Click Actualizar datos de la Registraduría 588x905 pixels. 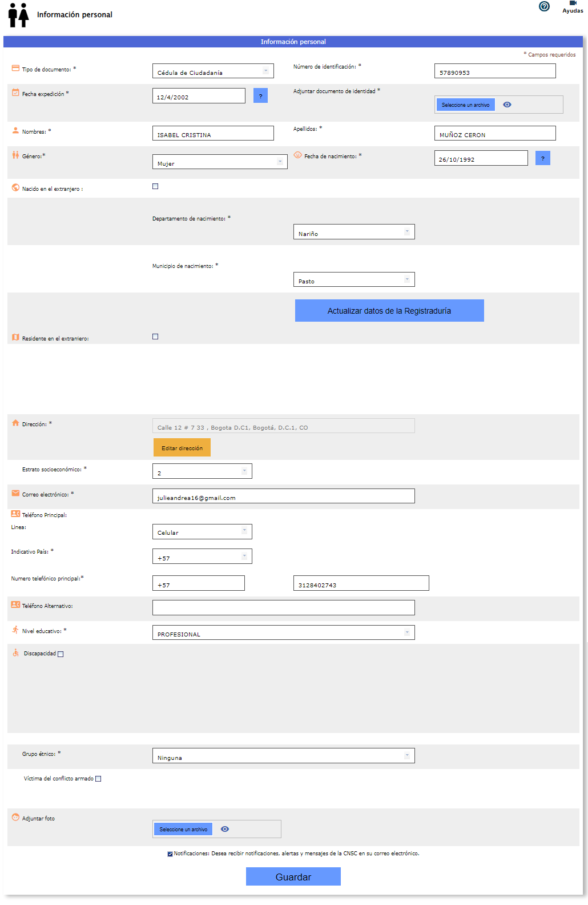pyautogui.click(x=389, y=311)
